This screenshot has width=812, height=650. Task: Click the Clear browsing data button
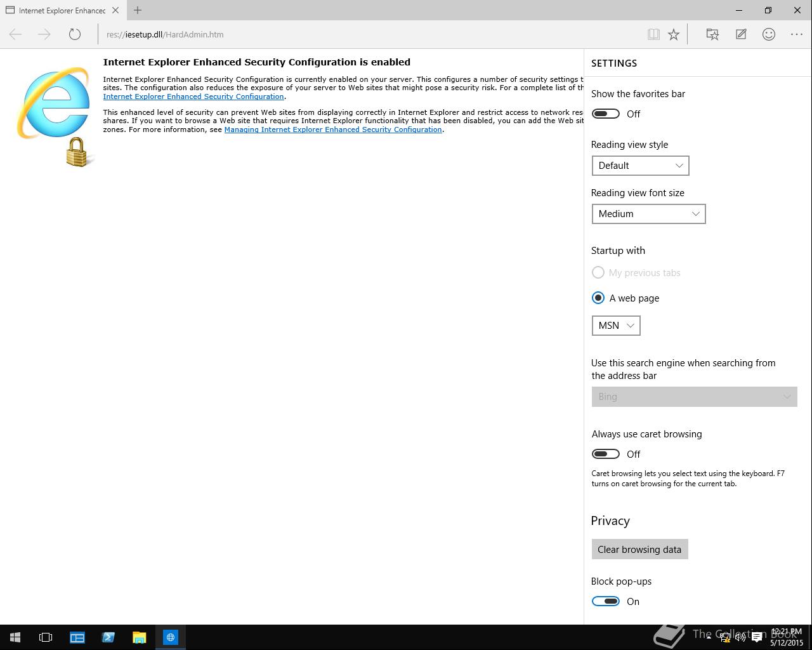click(639, 549)
